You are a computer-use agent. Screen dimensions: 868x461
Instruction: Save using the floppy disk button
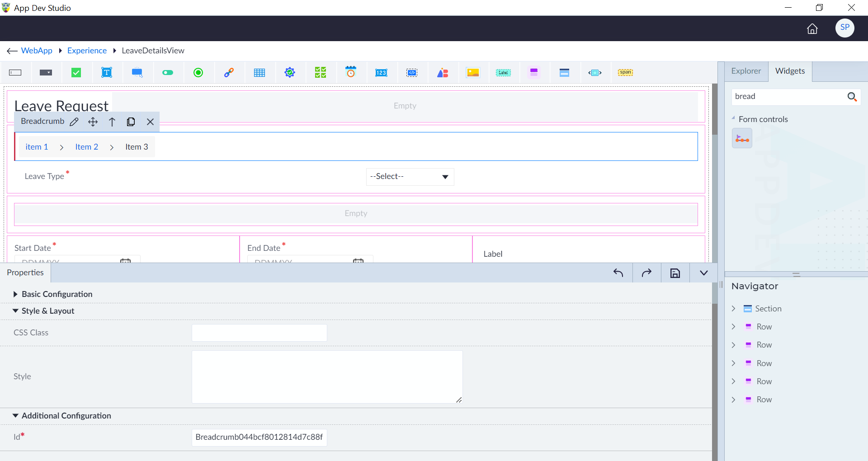(x=675, y=273)
